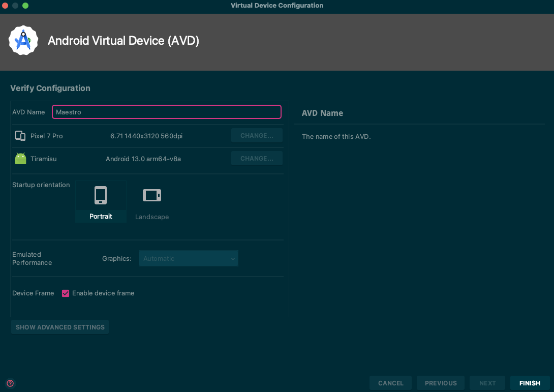
Task: Go back with the Previous button
Action: [441, 383]
